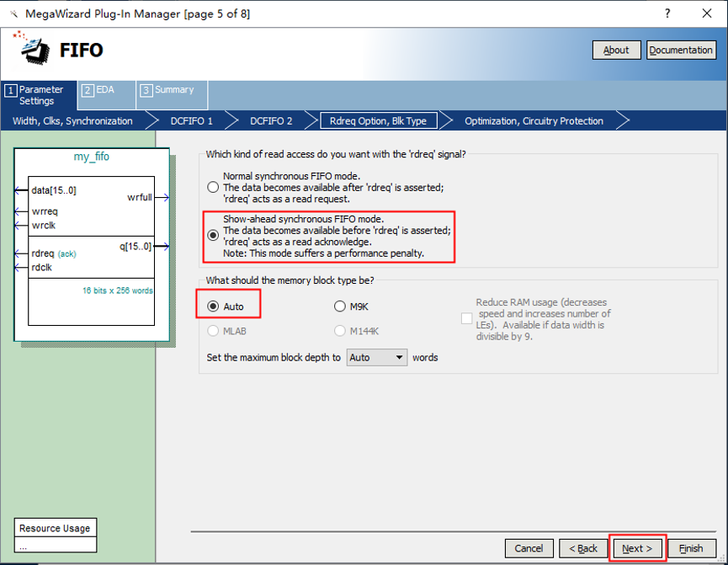The height and width of the screenshot is (565, 728).
Task: Open the maximum block depth dropdown
Action: pyautogui.click(x=377, y=357)
